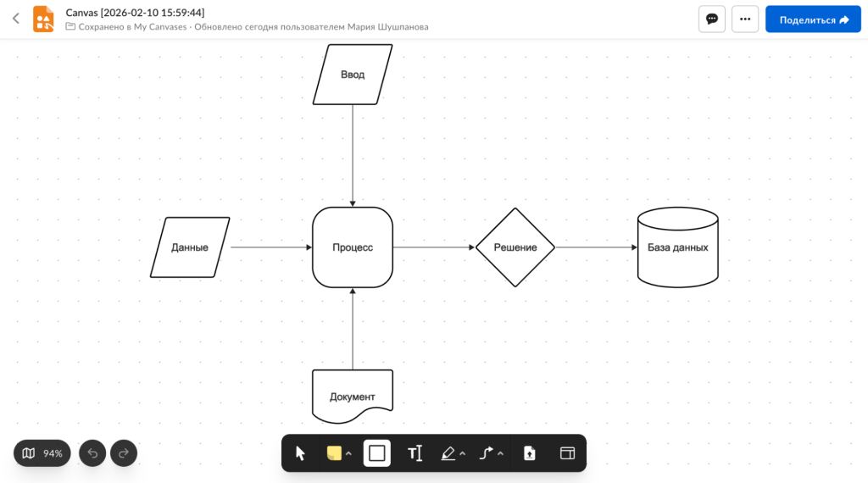Undo the last canvas action
Image resolution: width=868 pixels, height=483 pixels.
click(x=92, y=453)
